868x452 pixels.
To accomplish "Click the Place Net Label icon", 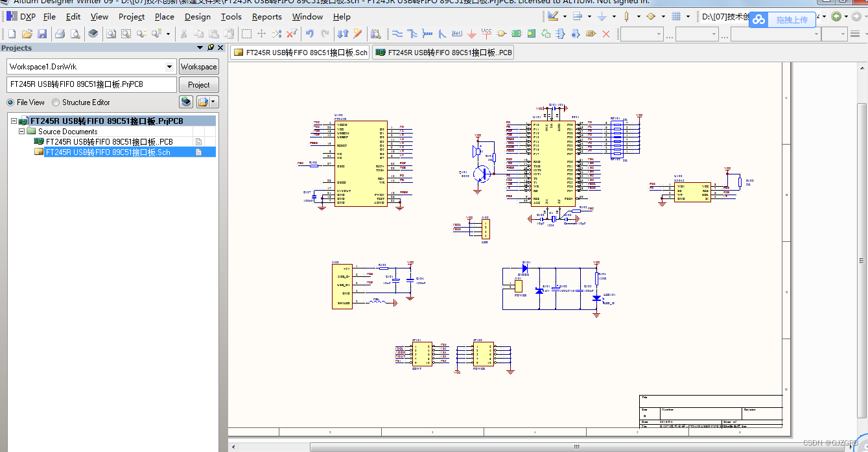I will (457, 34).
